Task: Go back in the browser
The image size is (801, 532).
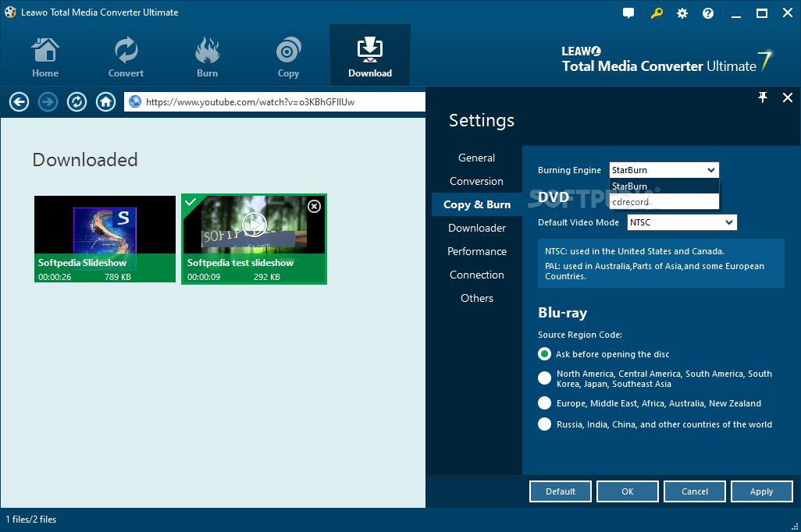Action: [x=19, y=102]
